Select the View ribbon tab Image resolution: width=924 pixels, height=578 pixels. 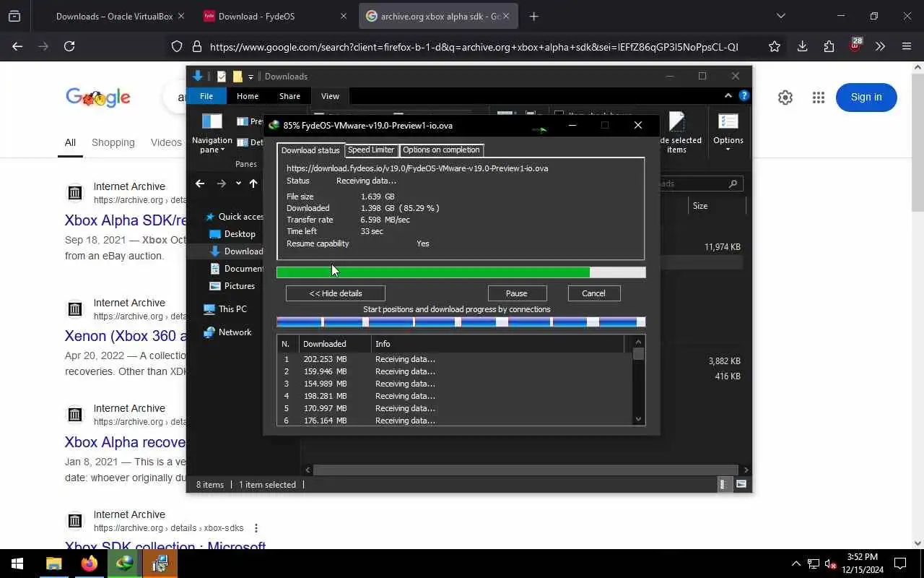click(x=330, y=96)
